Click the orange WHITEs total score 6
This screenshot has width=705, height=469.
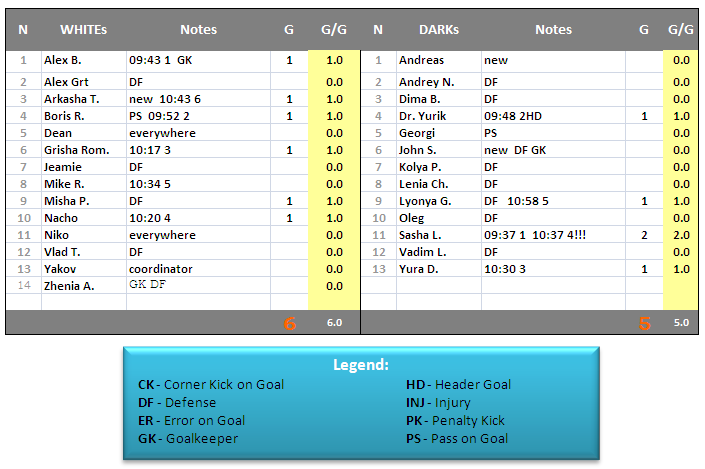click(290, 323)
